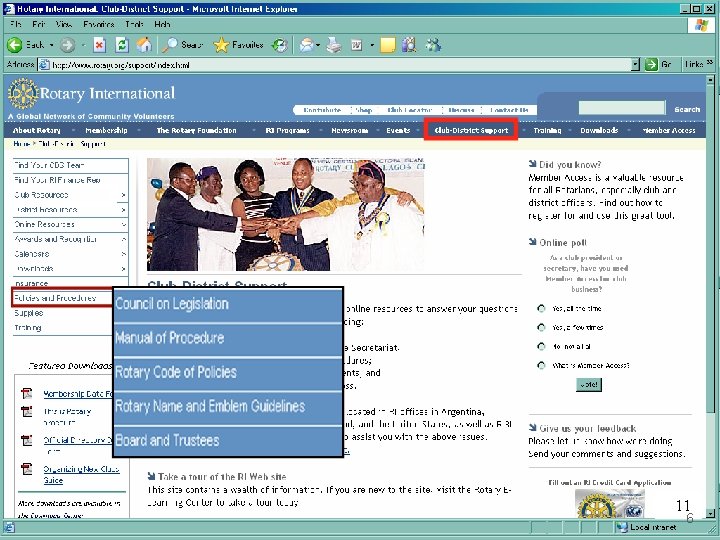
Task: Click the Print toolbar icon
Action: (334, 45)
